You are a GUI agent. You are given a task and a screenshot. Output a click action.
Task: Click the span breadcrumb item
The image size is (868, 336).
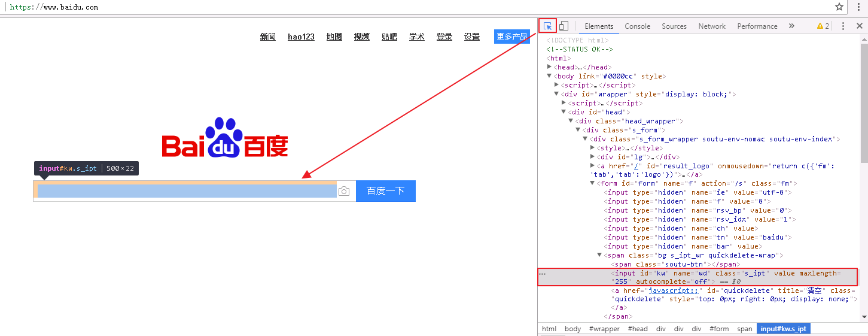745,329
